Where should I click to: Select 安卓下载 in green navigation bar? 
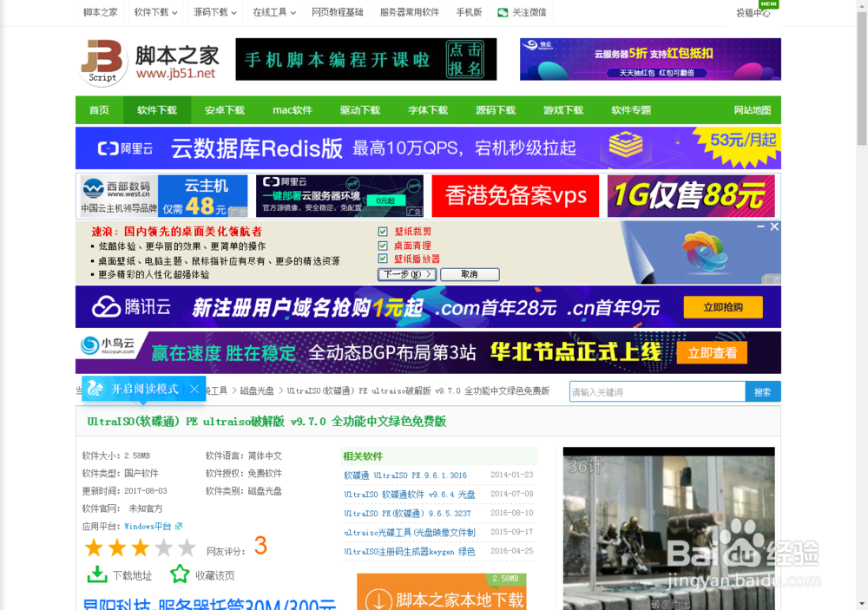click(x=224, y=110)
